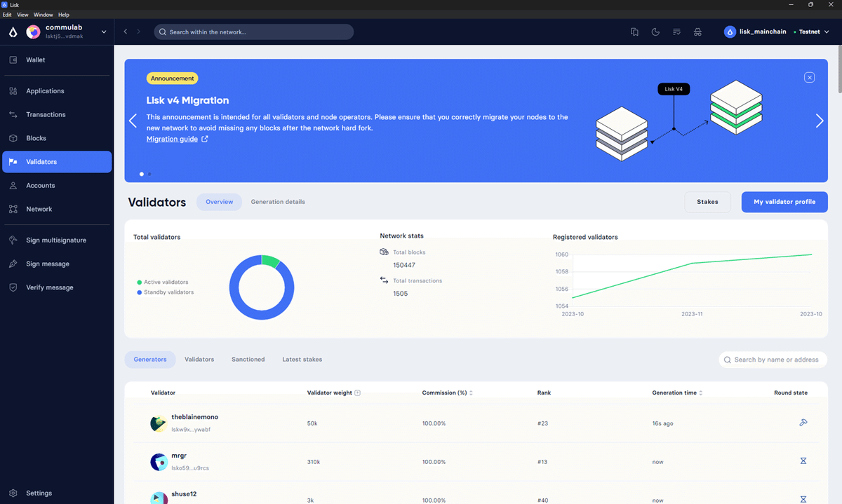Go back with the left navigation arrow
Screen dimensions: 842x504
click(126, 32)
